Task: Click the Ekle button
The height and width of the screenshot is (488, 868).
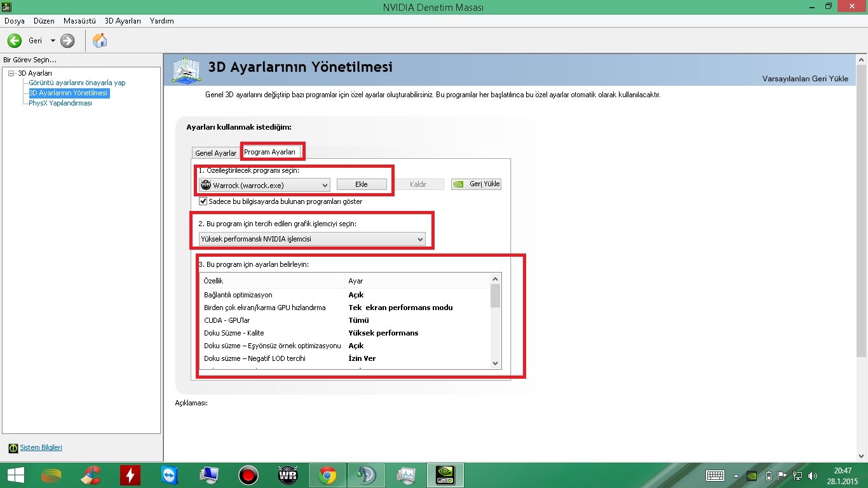Action: [362, 184]
